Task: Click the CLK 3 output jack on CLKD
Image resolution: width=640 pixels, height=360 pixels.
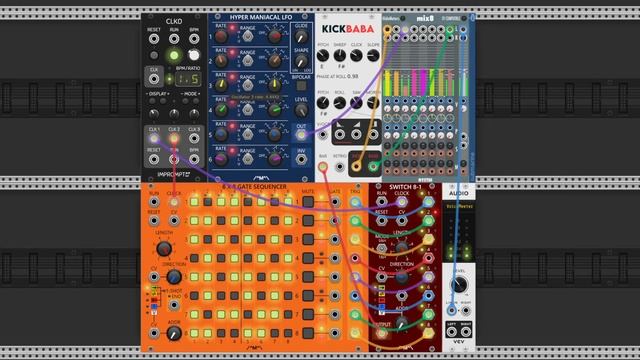Action: click(x=194, y=139)
